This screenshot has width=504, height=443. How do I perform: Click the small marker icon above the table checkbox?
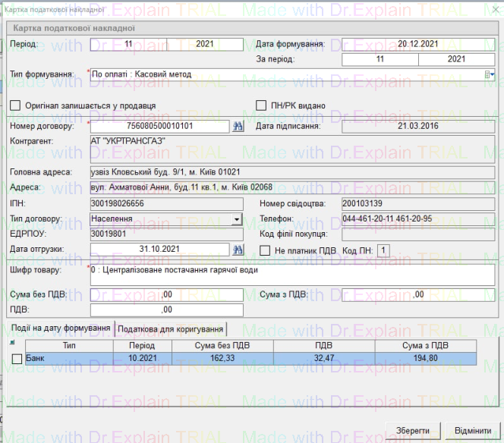click(13, 342)
